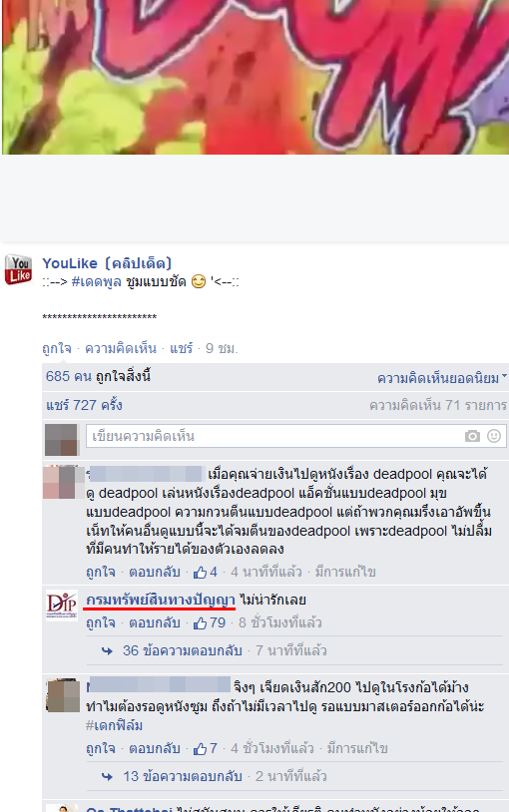509x812 pixels.
Task: Click the YouLike page logo avatar
Action: (x=19, y=269)
